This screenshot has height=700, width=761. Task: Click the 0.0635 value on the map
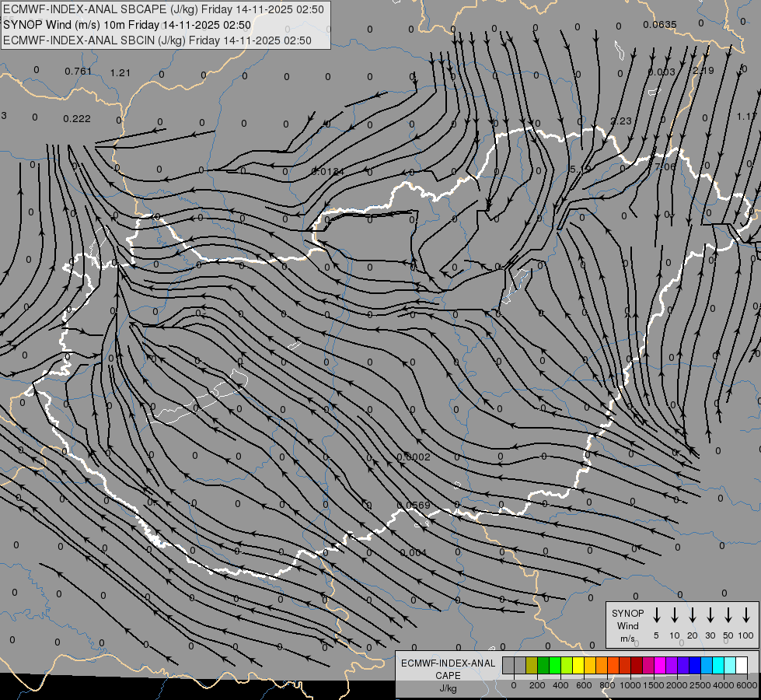(x=660, y=24)
